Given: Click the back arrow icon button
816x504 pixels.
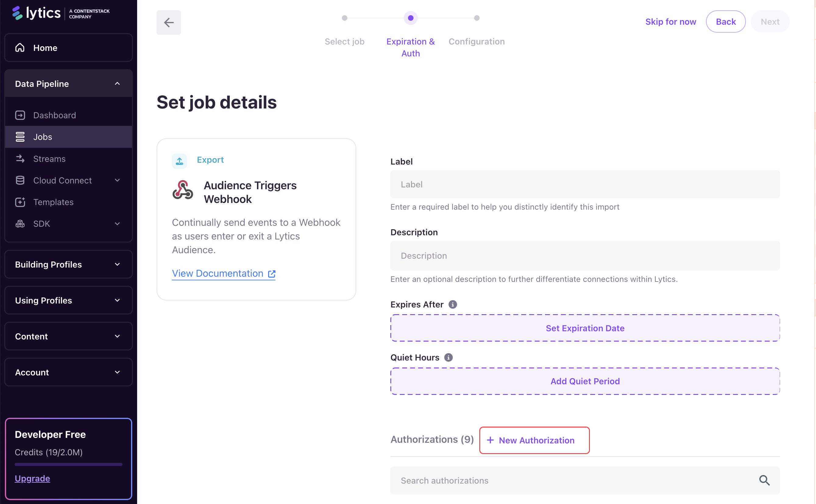Looking at the screenshot, I should click(x=169, y=22).
